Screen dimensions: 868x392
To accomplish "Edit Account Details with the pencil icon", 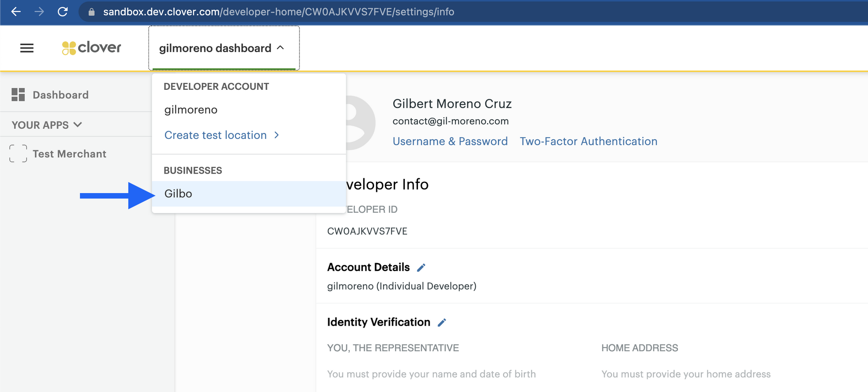I will pos(421,268).
